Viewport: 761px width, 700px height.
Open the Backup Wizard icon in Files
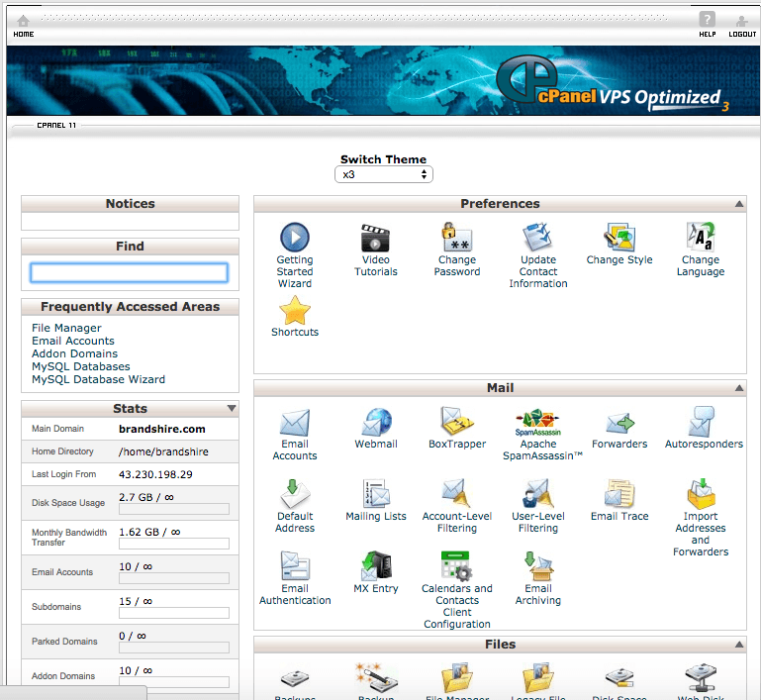[376, 676]
